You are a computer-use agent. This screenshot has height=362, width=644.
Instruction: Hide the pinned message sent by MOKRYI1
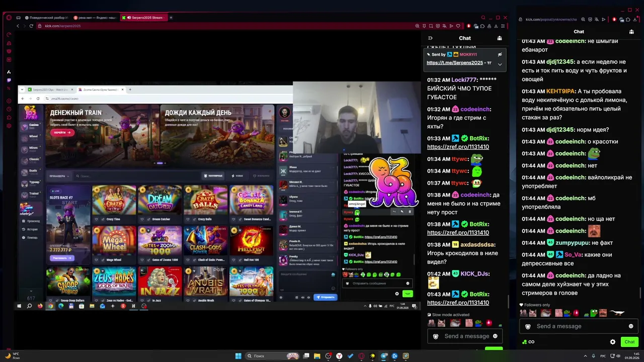point(500,54)
